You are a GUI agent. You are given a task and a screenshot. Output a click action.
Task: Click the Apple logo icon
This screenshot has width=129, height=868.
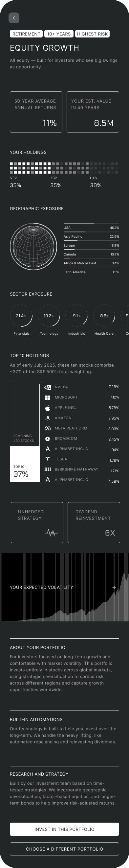(x=48, y=408)
